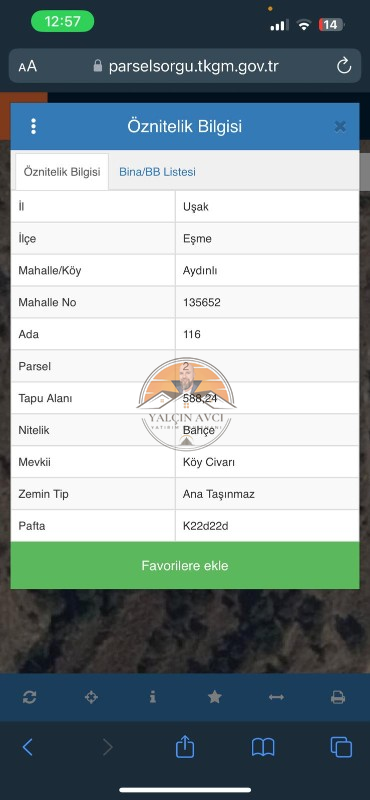Show open tabs with Safari tabs icon
Viewport: 370px width, 800px height.
(341, 747)
